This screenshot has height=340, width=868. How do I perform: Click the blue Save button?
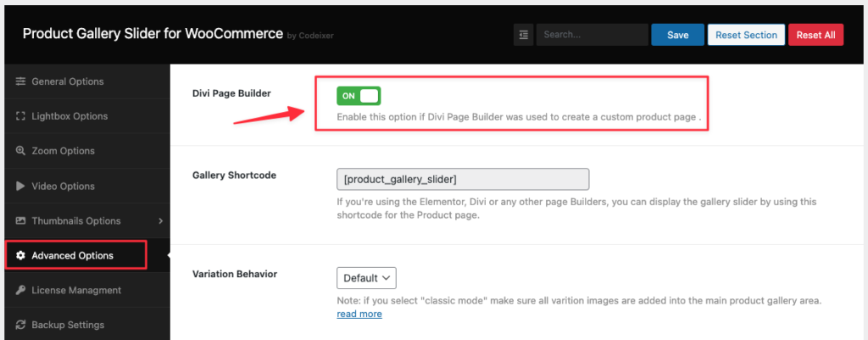(677, 35)
